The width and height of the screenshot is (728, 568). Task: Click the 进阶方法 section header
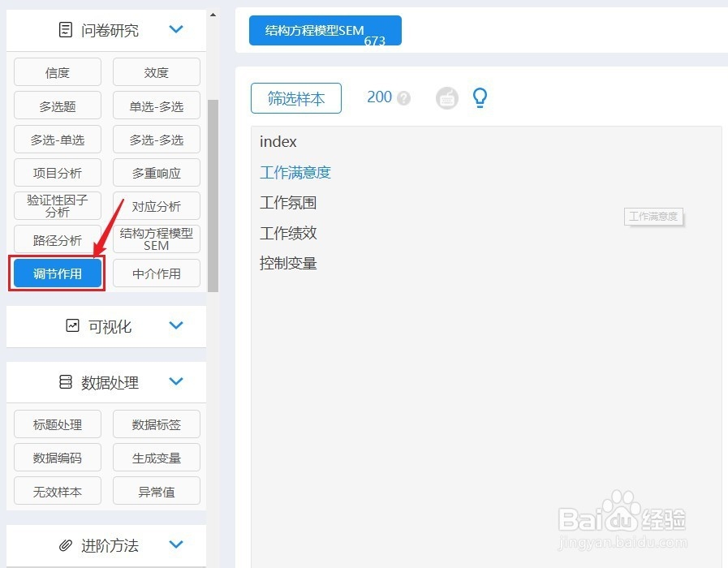coord(106,545)
